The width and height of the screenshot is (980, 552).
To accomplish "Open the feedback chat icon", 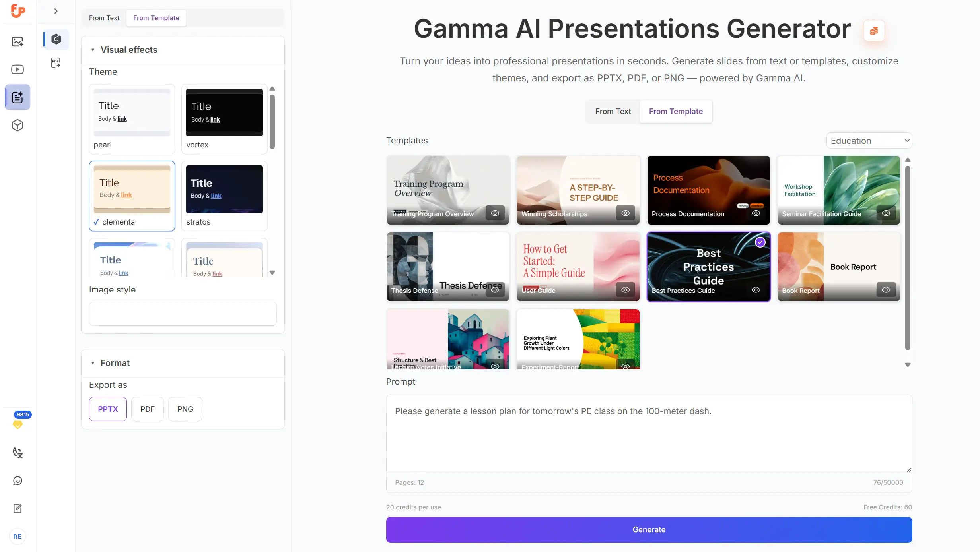I will click(17, 480).
